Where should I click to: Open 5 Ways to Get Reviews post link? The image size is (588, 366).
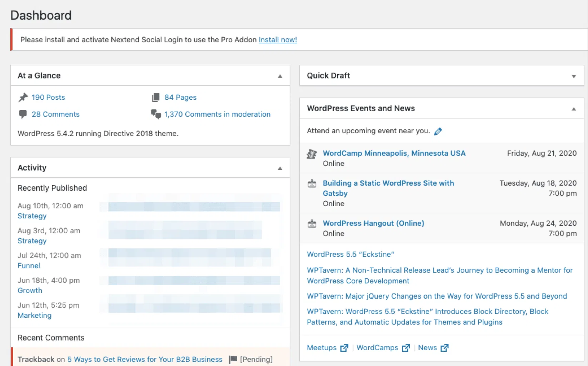coord(145,359)
